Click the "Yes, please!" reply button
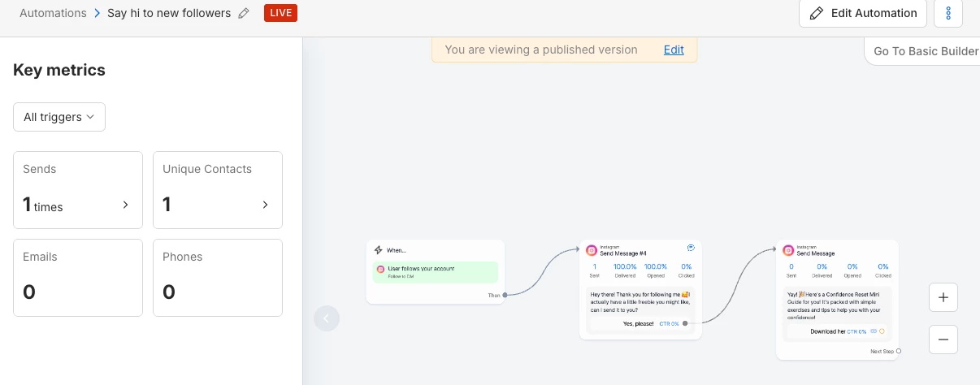980x385 pixels. (x=638, y=323)
